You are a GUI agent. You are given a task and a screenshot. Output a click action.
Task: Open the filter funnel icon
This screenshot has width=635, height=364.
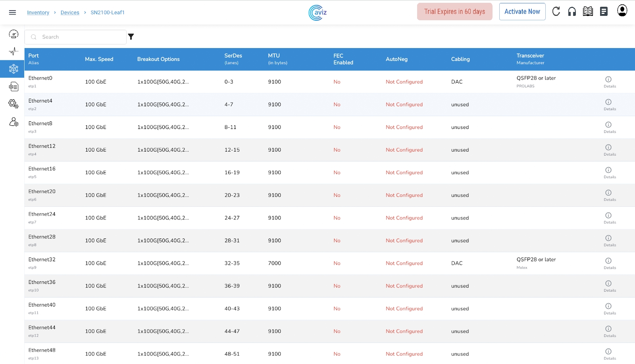pos(131,37)
